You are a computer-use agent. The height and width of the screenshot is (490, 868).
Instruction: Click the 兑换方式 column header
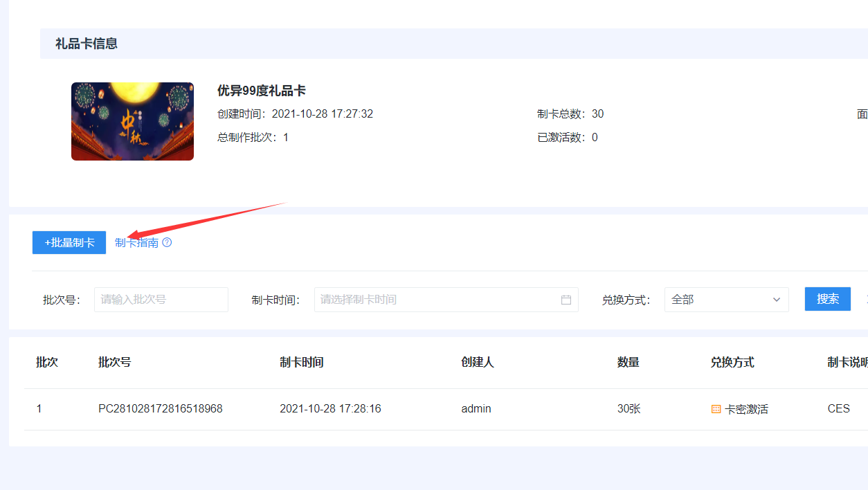[732, 362]
